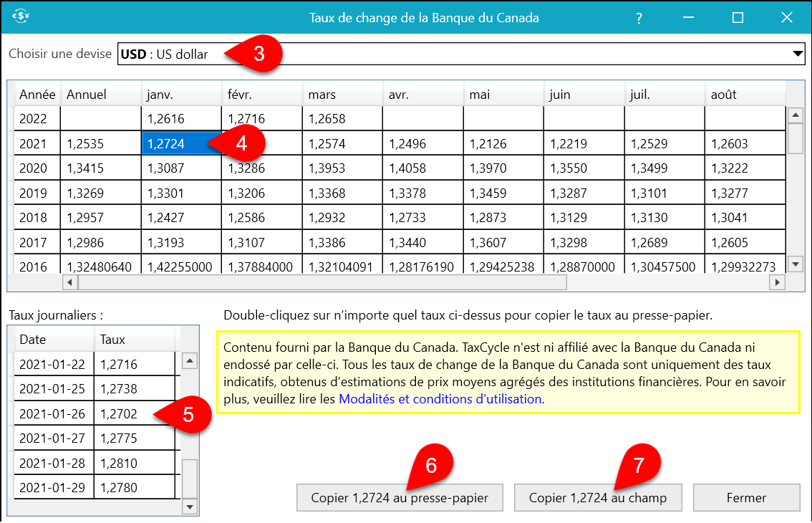The height and width of the screenshot is (523, 812).
Task: Select the 2018 annual rate 1,2957
Action: point(101,217)
